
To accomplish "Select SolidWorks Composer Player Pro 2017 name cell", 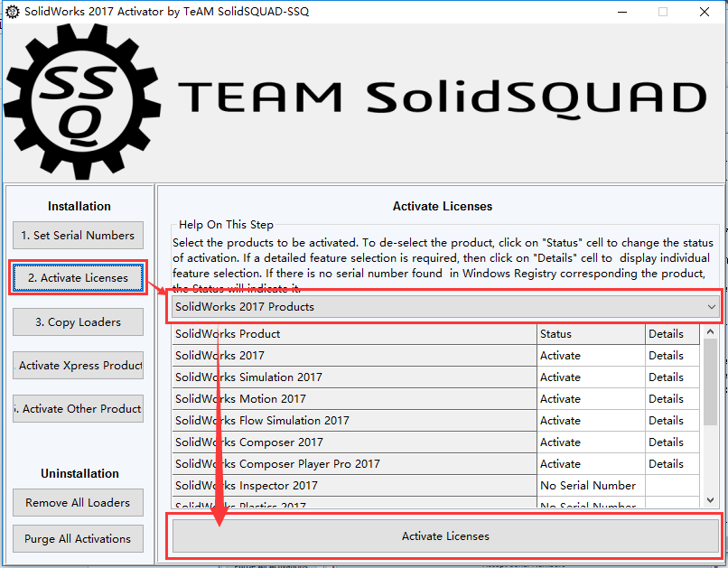I will pos(354,463).
